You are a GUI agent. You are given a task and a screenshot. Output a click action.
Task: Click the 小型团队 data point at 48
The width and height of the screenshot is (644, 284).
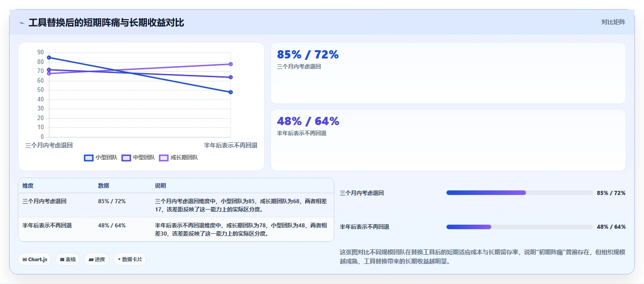coord(231,92)
